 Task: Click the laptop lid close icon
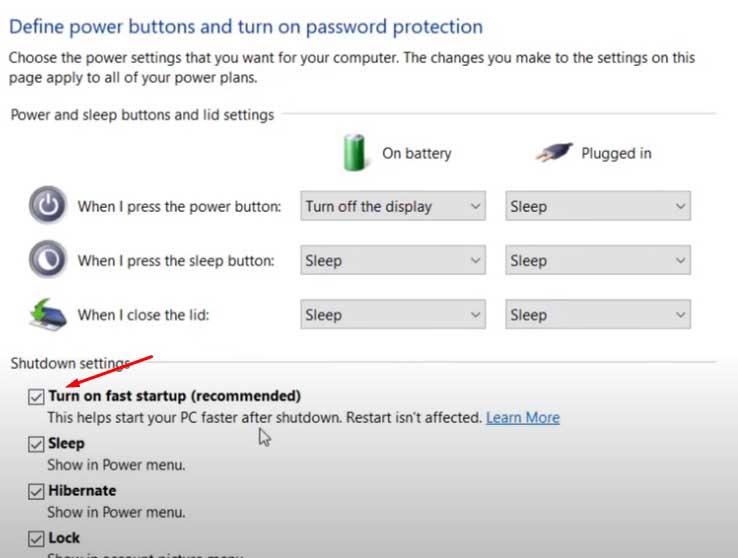point(48,314)
